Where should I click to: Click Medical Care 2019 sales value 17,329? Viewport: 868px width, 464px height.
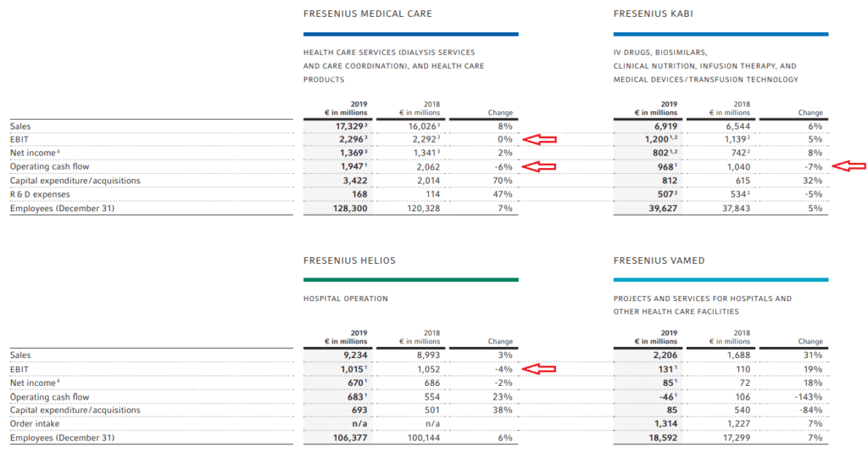coord(351,126)
